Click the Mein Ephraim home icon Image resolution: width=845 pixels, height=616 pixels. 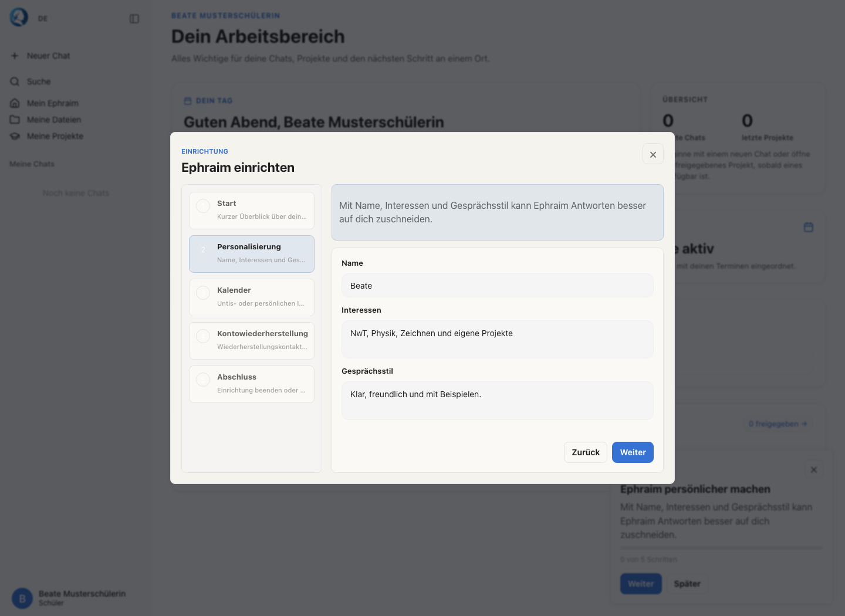pyautogui.click(x=15, y=103)
